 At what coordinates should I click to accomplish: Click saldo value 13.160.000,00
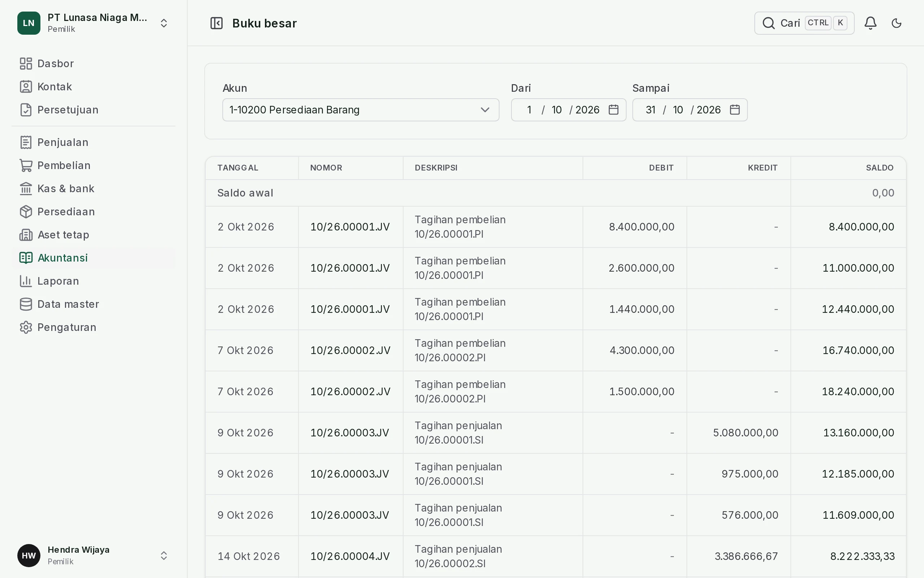tap(858, 433)
